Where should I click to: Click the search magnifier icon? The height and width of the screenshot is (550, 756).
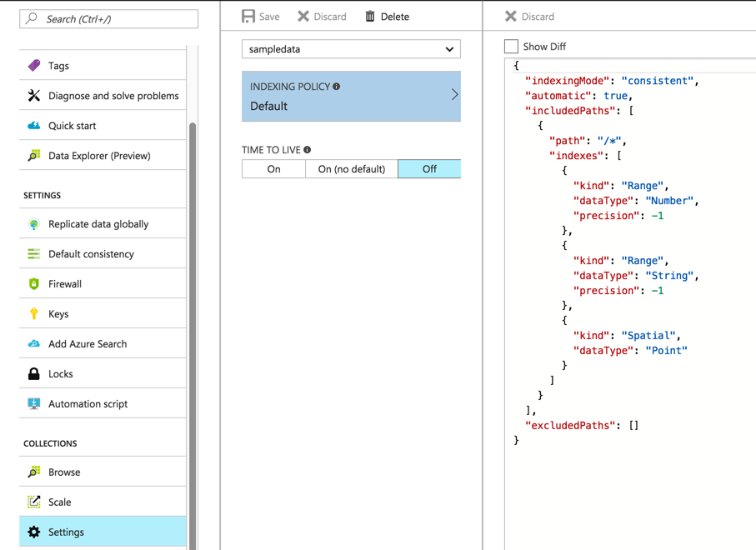point(32,18)
